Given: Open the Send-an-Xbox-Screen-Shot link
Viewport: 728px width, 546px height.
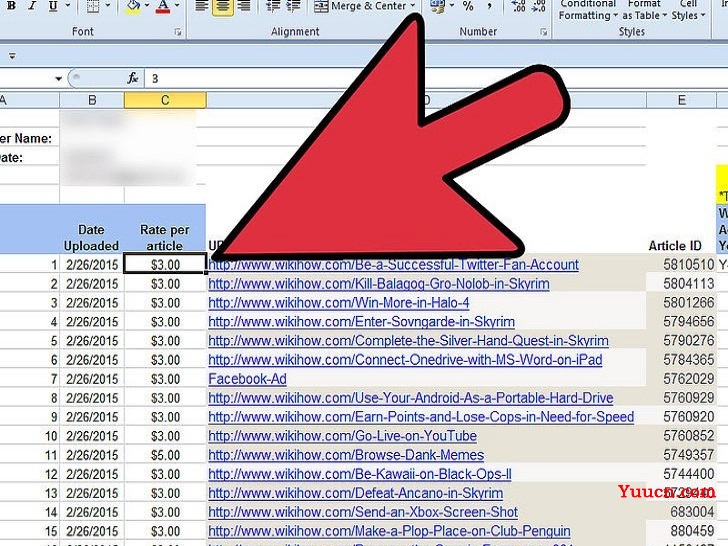Looking at the screenshot, I should point(363,512).
